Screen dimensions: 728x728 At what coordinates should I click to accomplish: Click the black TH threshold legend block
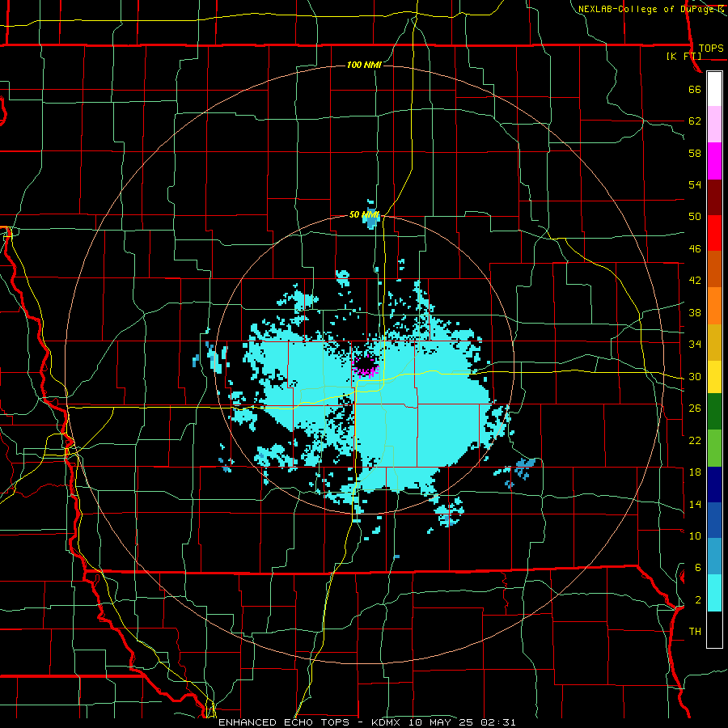[714, 629]
